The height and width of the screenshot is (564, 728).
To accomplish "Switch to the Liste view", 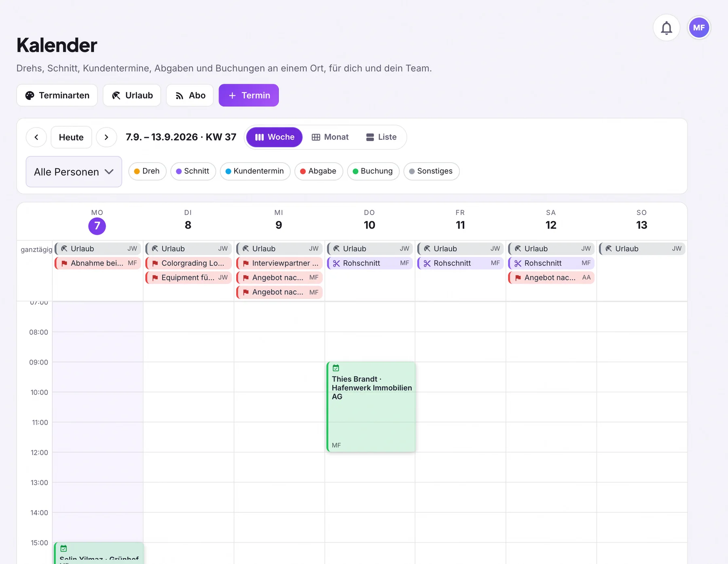I will 381,137.
